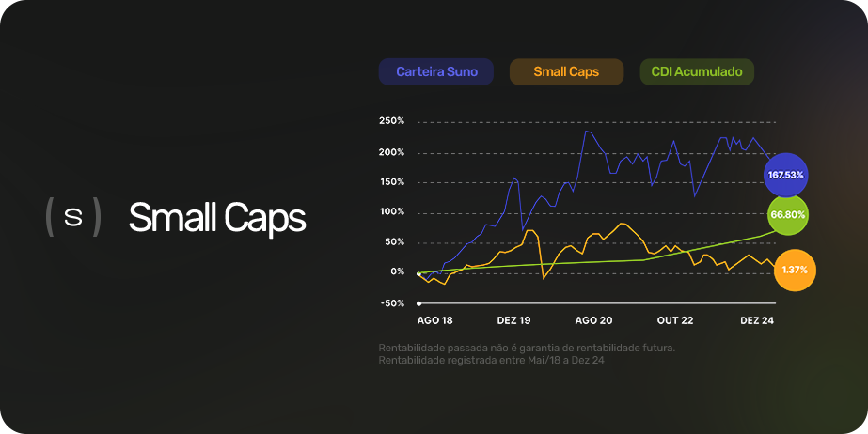Select the AGO 18 axis label
The height and width of the screenshot is (434, 868).
(x=434, y=320)
